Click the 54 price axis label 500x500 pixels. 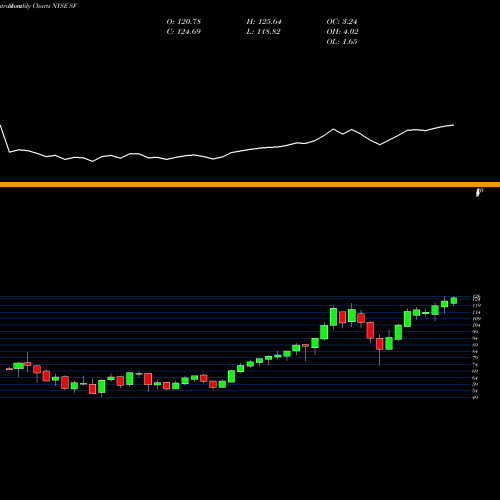pos(476,391)
